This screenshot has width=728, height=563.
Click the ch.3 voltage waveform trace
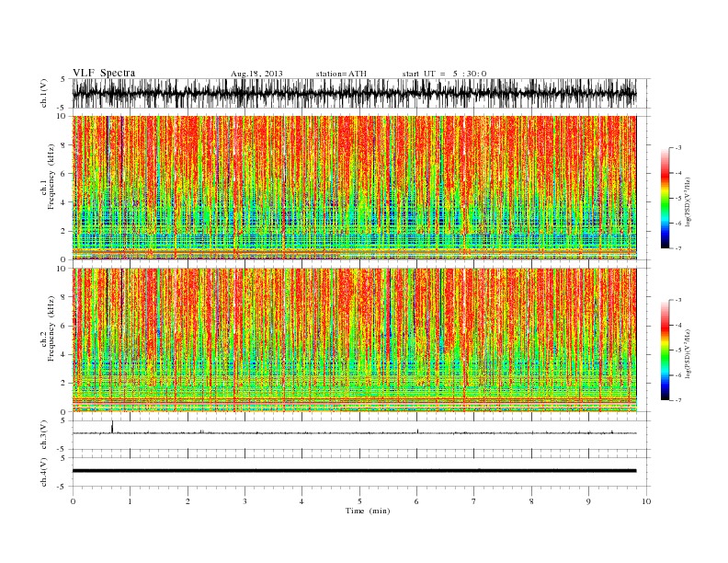tap(354, 432)
